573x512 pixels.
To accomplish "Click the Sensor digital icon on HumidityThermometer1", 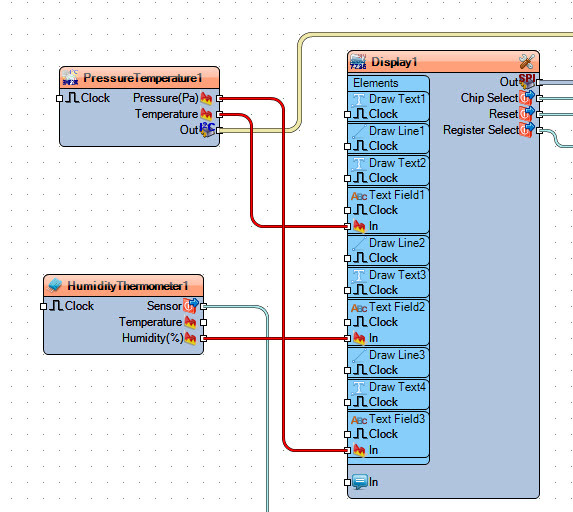I will coord(190,306).
